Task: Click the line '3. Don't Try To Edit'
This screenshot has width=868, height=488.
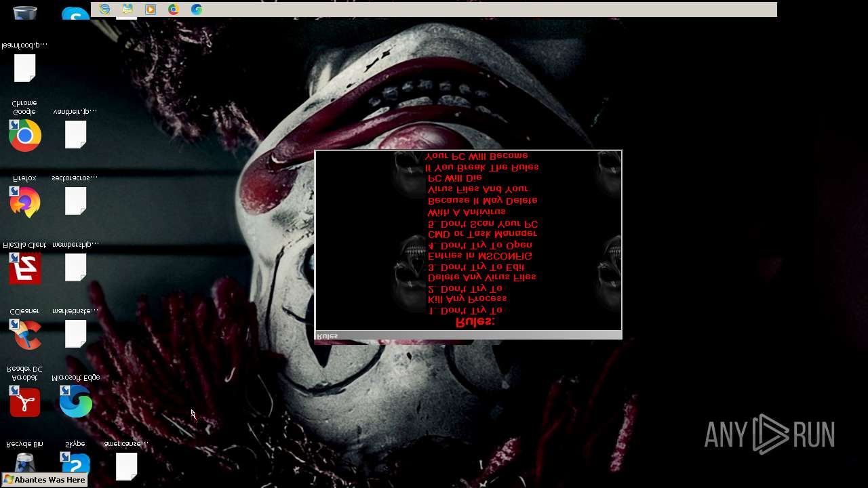Action: 476,267
